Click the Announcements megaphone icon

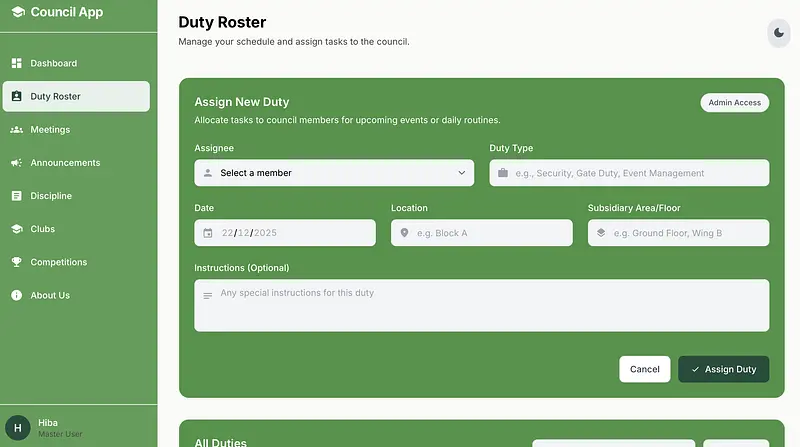pos(16,163)
